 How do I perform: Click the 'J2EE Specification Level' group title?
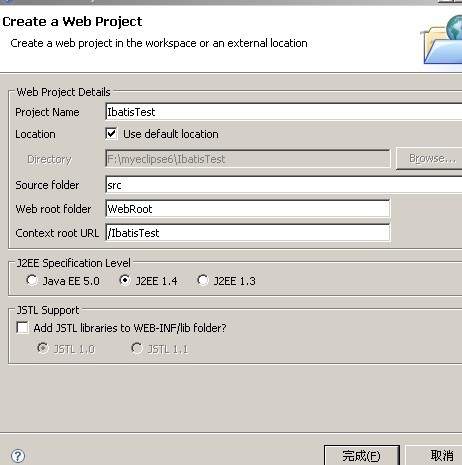[x=74, y=263]
